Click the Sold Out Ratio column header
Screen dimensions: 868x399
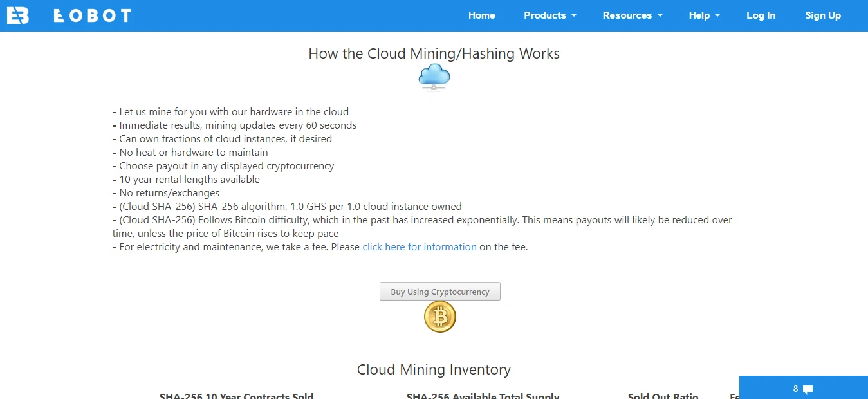point(663,395)
